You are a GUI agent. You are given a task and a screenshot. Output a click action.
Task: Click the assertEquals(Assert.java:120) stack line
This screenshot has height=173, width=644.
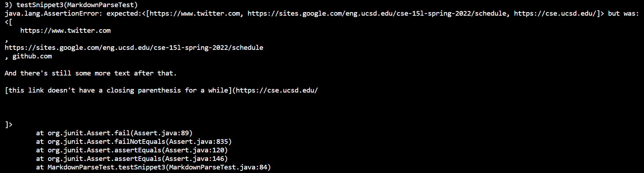132,150
